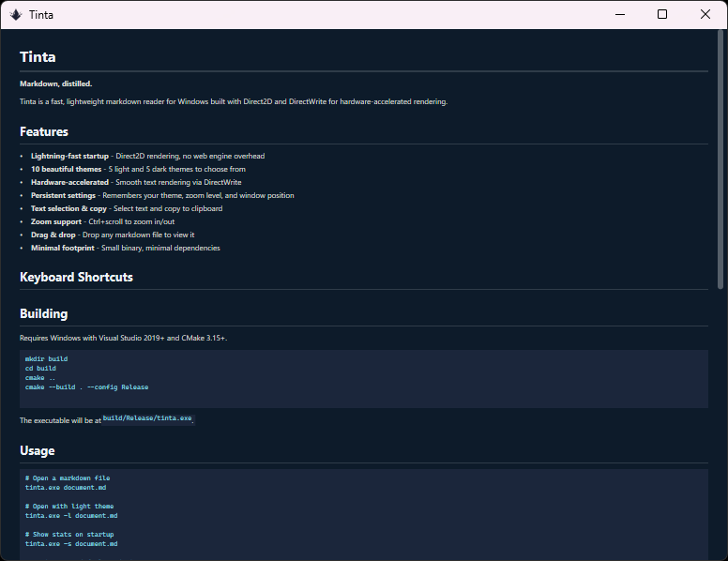Click the Building section heading

tap(43, 314)
